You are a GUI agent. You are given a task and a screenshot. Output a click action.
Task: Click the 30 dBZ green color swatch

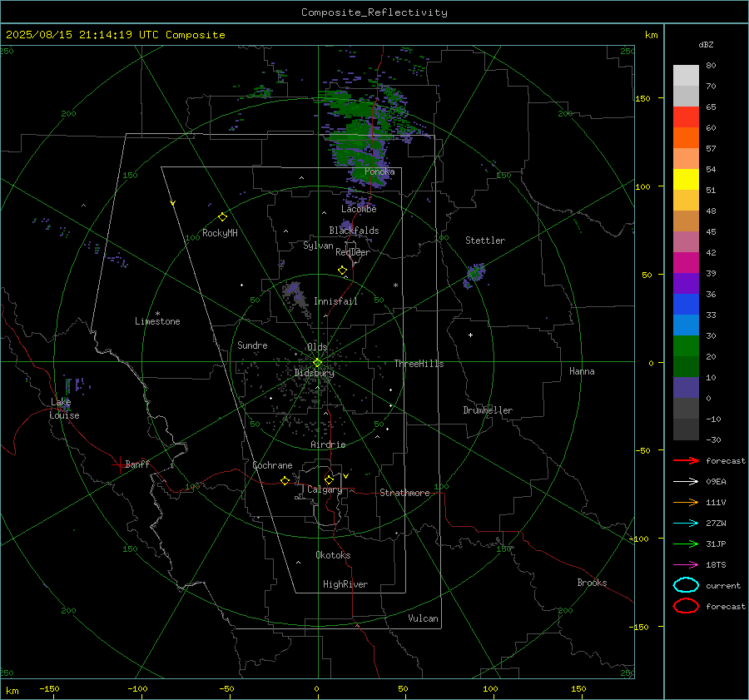[686, 346]
